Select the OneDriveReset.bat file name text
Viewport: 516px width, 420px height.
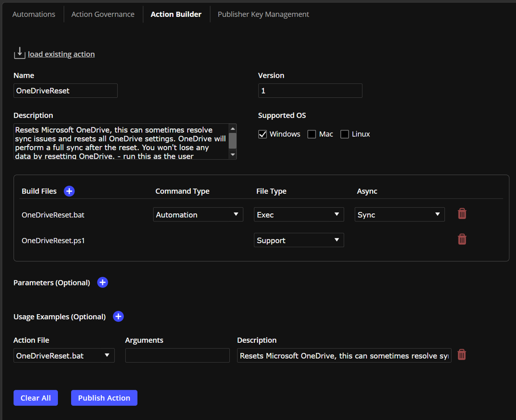pyautogui.click(x=53, y=215)
